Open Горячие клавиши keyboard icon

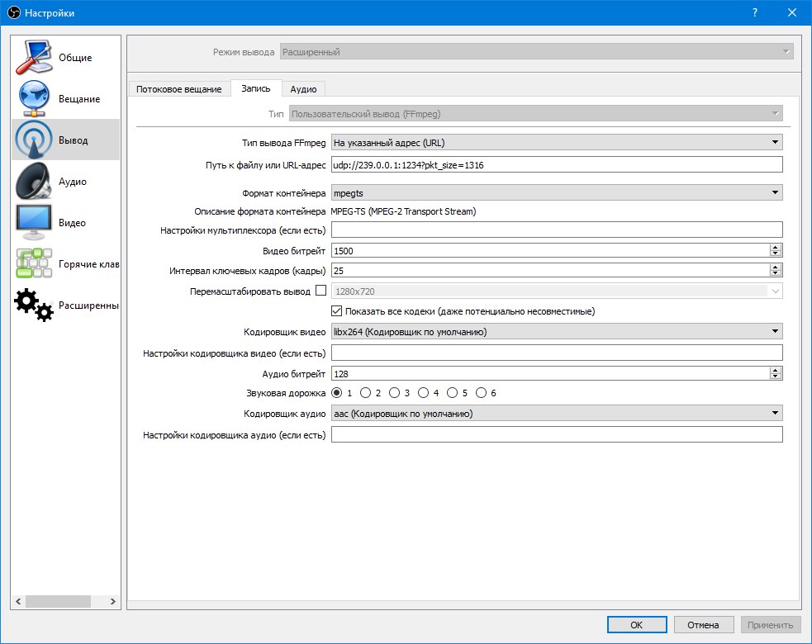[x=34, y=264]
